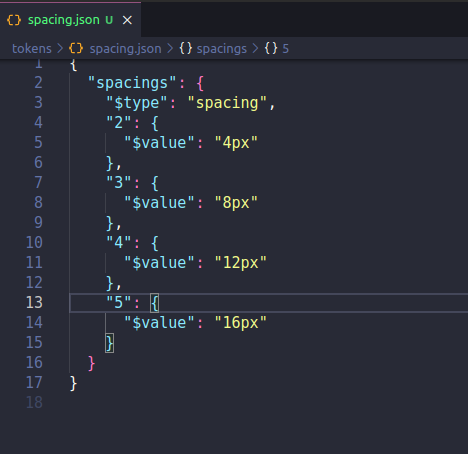Click line number 13 in the gutter
This screenshot has height=454, width=468.
(34, 303)
